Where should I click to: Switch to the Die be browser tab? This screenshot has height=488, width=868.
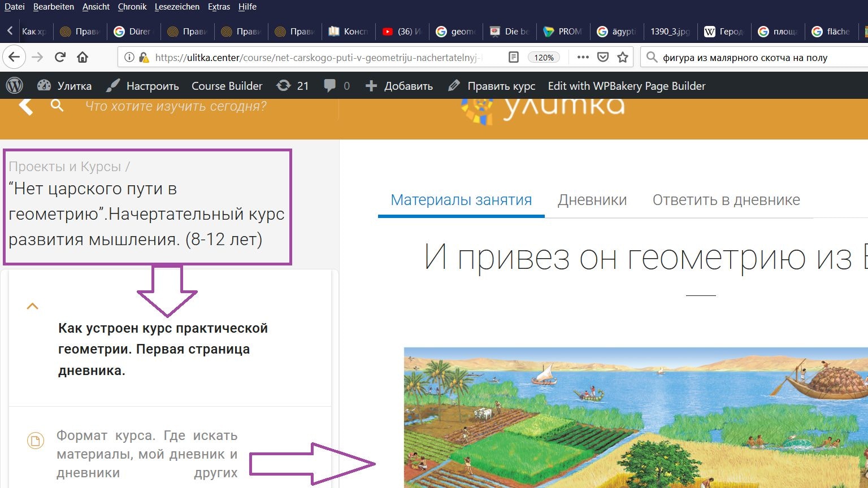coord(509,32)
